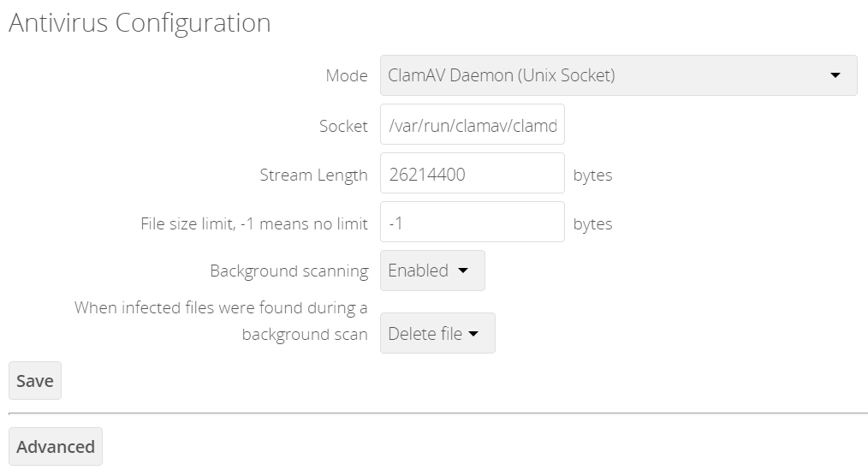Click the Mode field label
Viewport: 868px width, 476px height.
pos(346,75)
